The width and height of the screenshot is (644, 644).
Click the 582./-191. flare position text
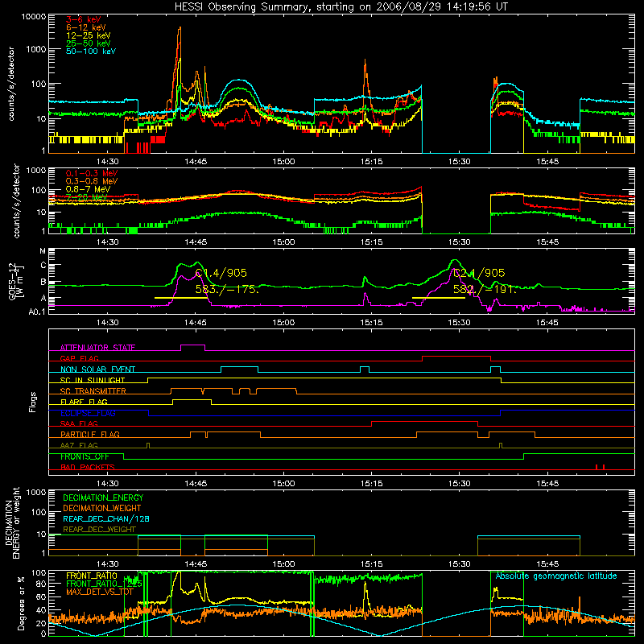(485, 289)
